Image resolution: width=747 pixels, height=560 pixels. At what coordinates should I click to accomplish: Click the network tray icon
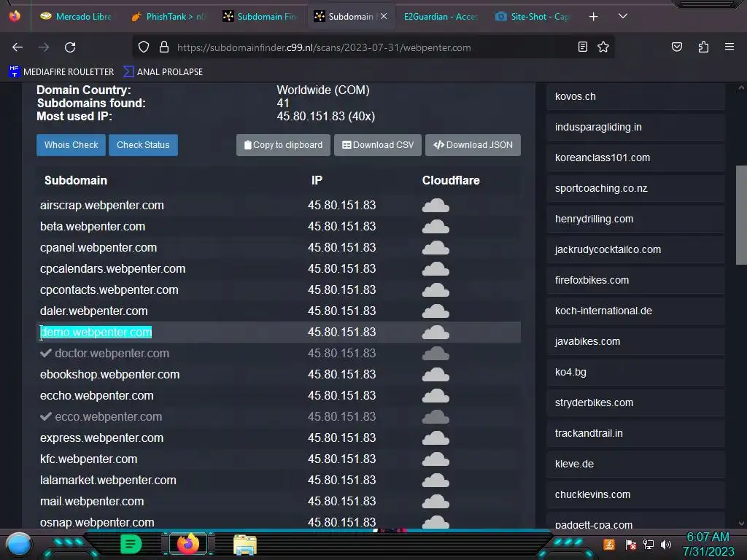click(x=649, y=544)
